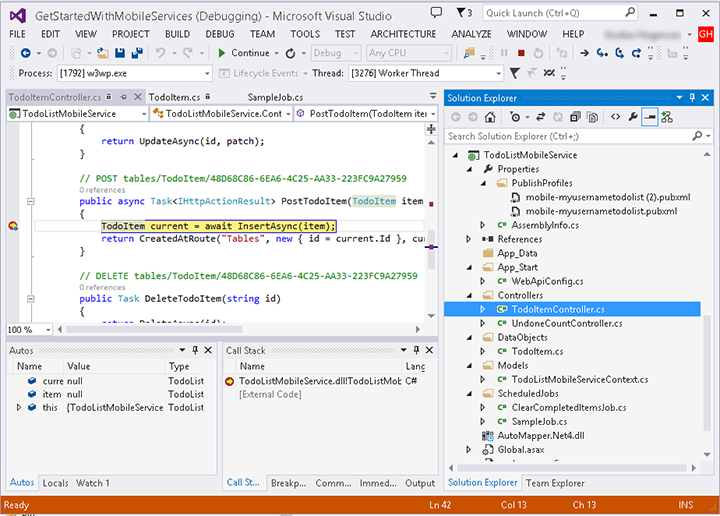Click Solution Explorer Properties wrench icon
The width and height of the screenshot is (720, 516).
pyautogui.click(x=633, y=117)
